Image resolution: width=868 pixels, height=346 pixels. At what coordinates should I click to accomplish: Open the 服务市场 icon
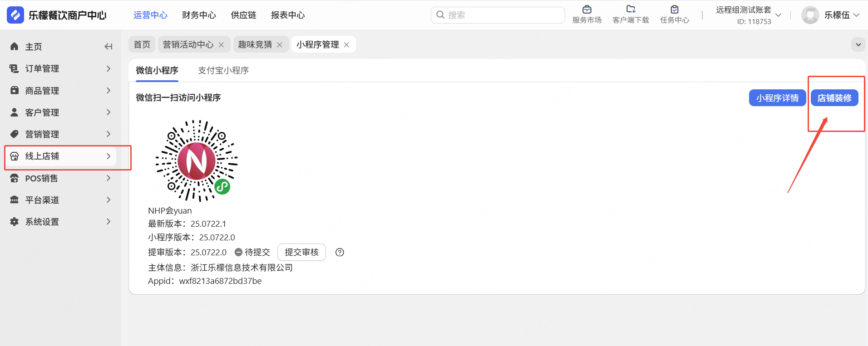(x=587, y=9)
